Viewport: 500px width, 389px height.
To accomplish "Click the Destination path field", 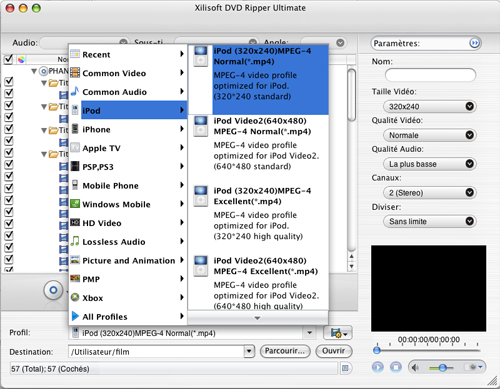I will [x=156, y=351].
